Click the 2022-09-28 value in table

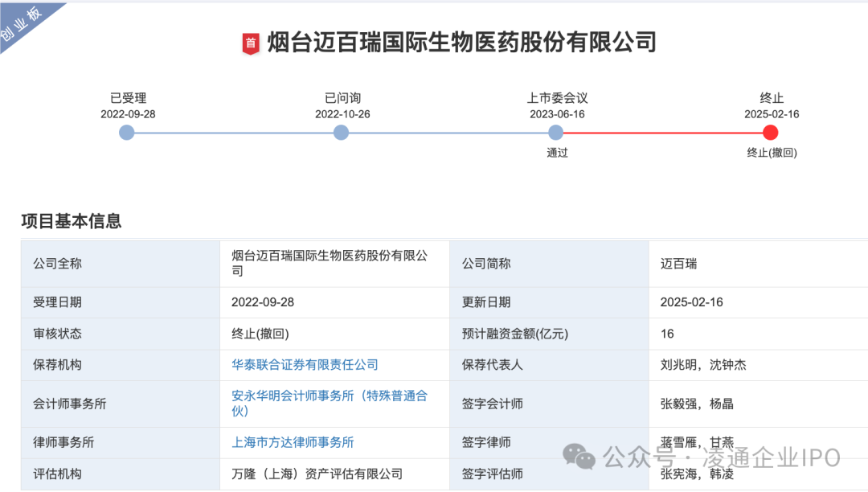pos(262,302)
